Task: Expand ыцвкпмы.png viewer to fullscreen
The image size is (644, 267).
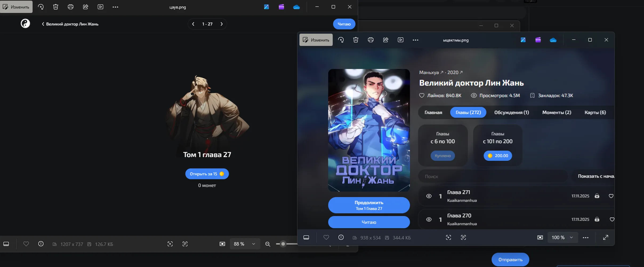Action: pos(606,237)
